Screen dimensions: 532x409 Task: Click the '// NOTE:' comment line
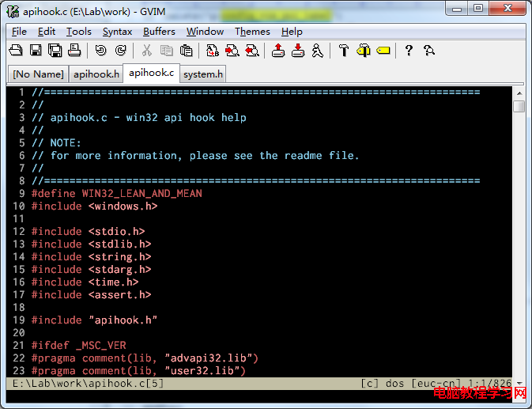[x=56, y=143]
